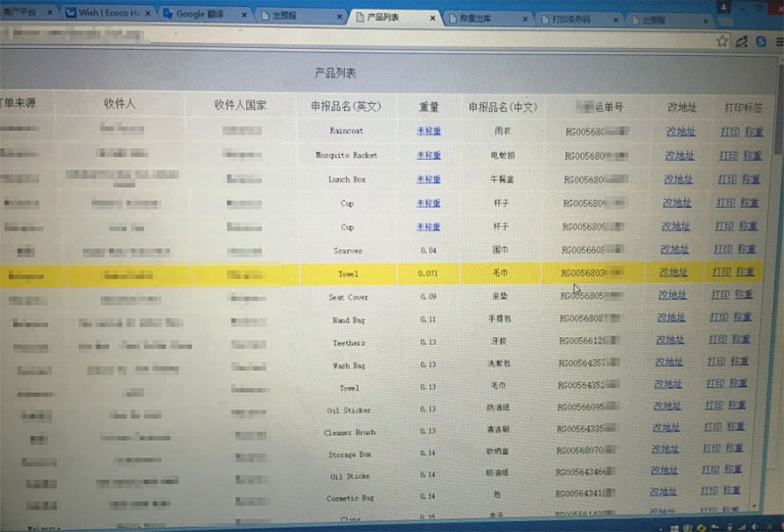Click the Storage Box cell

(x=349, y=455)
